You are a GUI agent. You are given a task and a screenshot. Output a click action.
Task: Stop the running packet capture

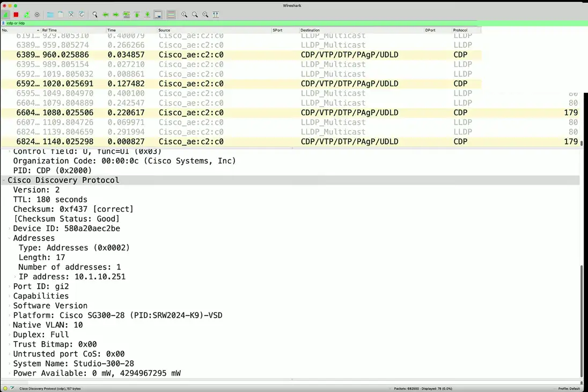tap(16, 14)
